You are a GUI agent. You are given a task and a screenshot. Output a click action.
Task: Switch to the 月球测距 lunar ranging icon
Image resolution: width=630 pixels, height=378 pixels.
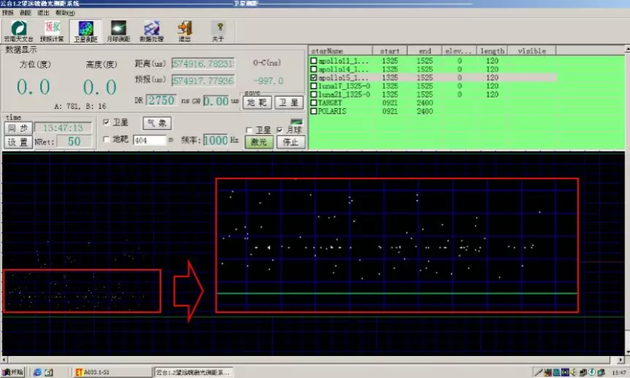point(119,31)
